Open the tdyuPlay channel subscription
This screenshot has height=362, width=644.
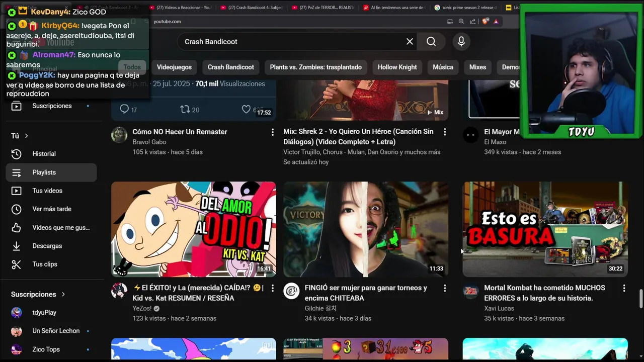click(51, 313)
